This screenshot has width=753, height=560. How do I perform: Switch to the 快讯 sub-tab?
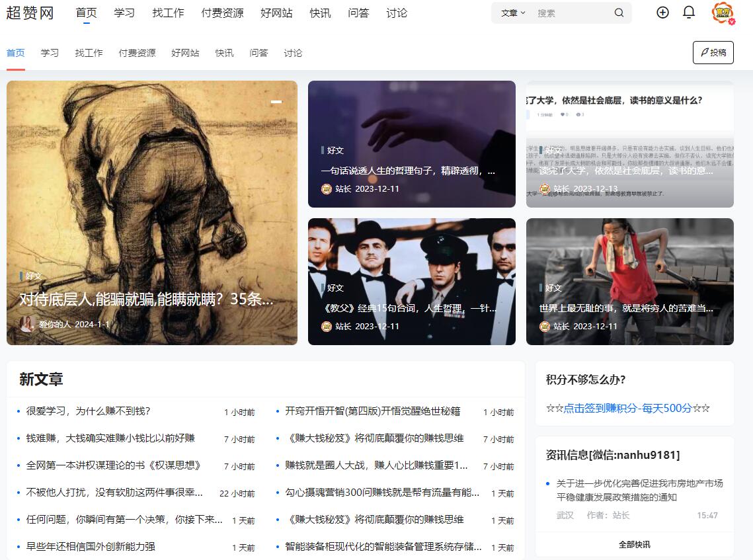[x=224, y=53]
